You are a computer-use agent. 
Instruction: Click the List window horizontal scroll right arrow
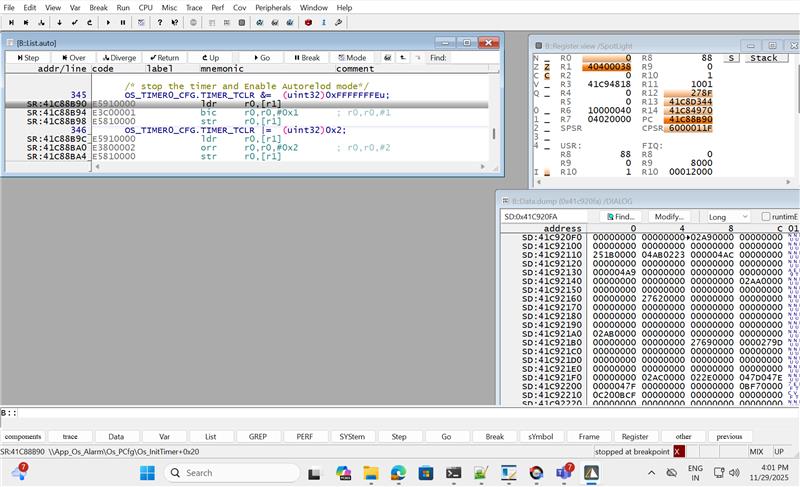pyautogui.click(x=483, y=167)
